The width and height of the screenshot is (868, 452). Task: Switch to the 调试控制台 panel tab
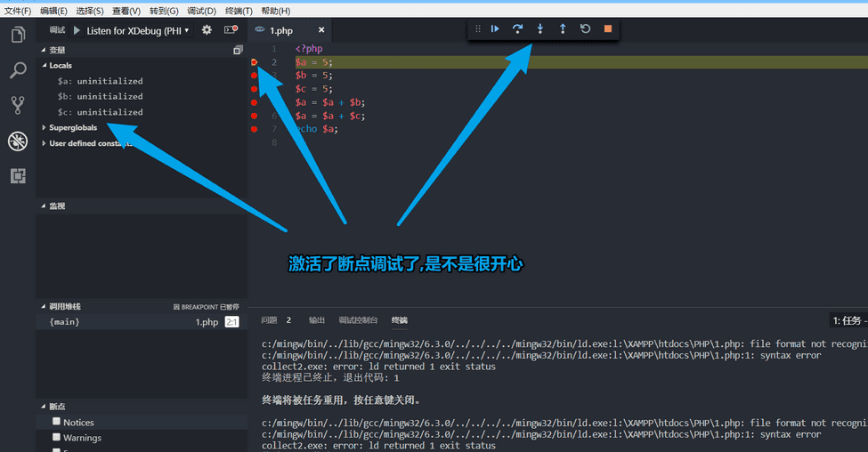click(358, 320)
